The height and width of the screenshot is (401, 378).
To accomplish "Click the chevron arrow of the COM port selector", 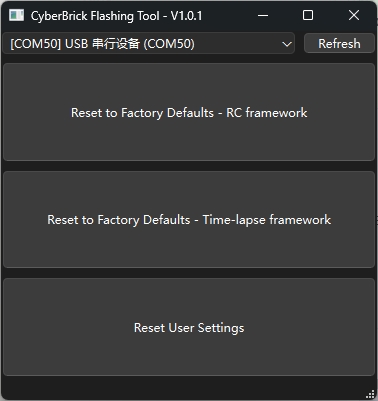I will point(287,44).
